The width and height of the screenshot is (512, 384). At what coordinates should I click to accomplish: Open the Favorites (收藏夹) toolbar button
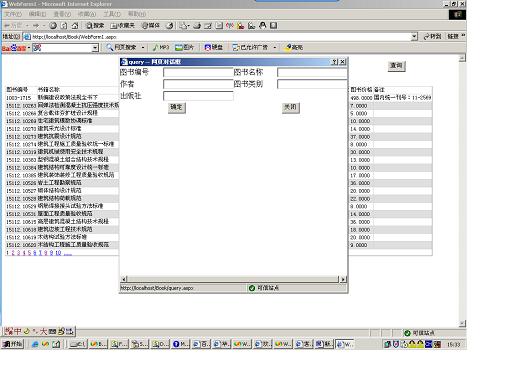(122, 26)
